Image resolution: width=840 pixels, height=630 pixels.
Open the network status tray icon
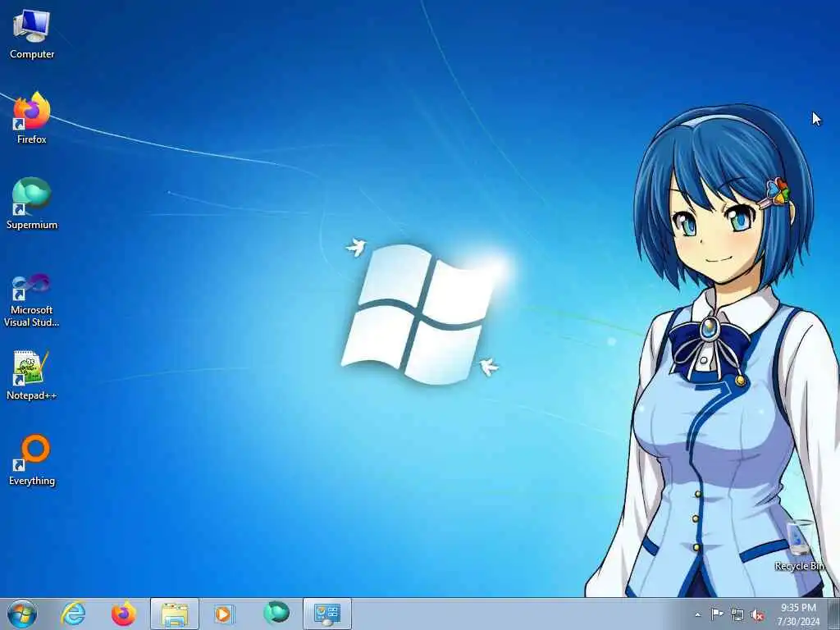coord(737,614)
